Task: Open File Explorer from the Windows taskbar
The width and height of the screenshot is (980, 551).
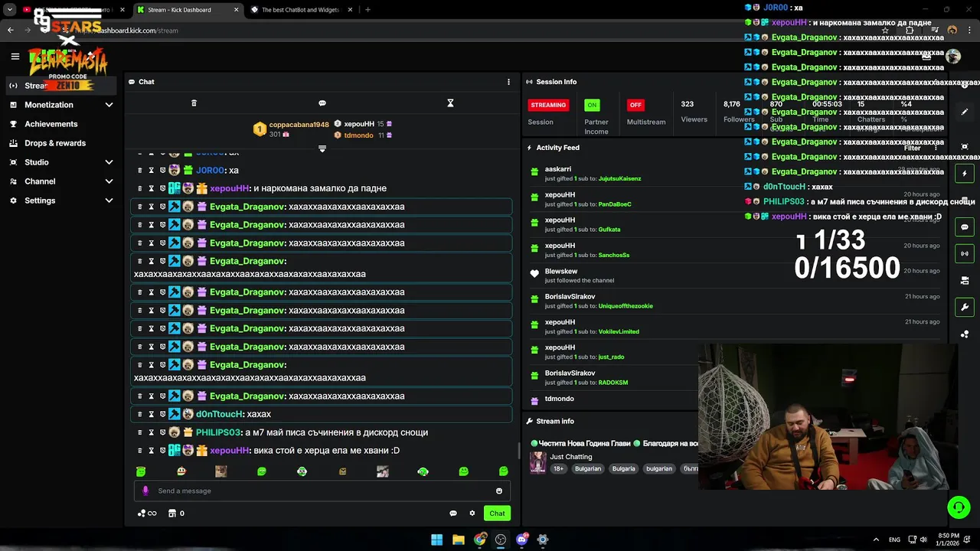Action: pyautogui.click(x=458, y=540)
